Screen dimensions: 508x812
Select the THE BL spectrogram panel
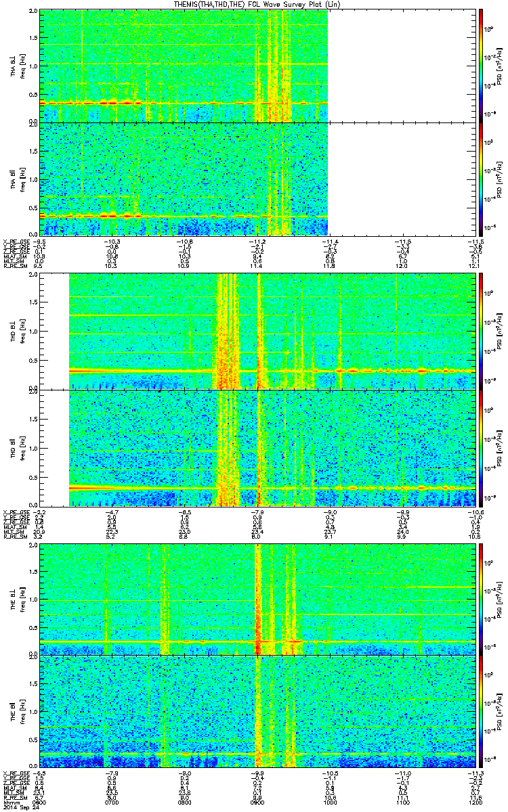pyautogui.click(x=256, y=600)
